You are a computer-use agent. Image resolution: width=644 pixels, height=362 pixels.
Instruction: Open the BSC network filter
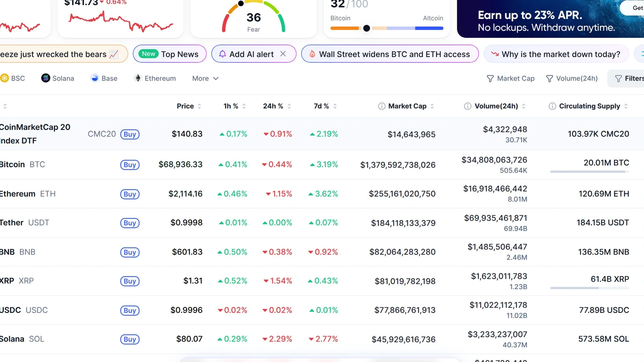[12, 78]
